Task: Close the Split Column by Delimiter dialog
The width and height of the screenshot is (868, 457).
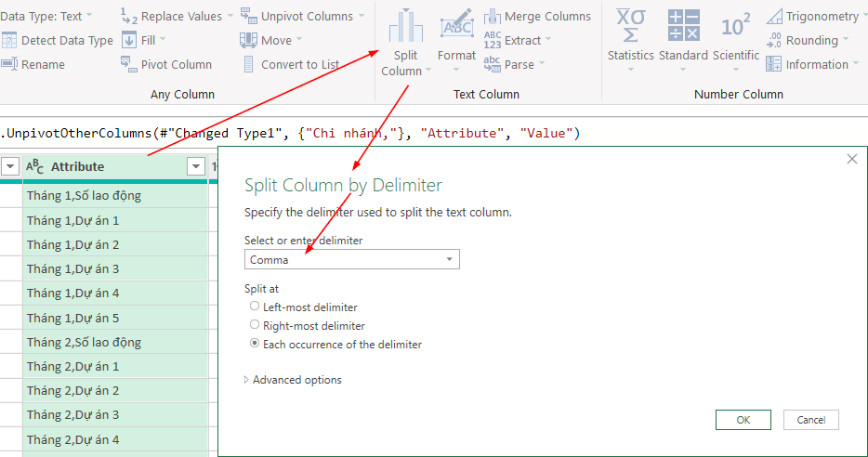Action: pos(852,160)
